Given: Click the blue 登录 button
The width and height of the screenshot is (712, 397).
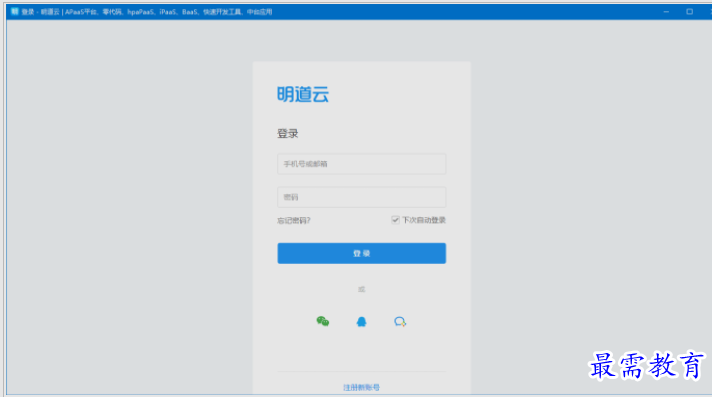Looking at the screenshot, I should click(x=361, y=253).
